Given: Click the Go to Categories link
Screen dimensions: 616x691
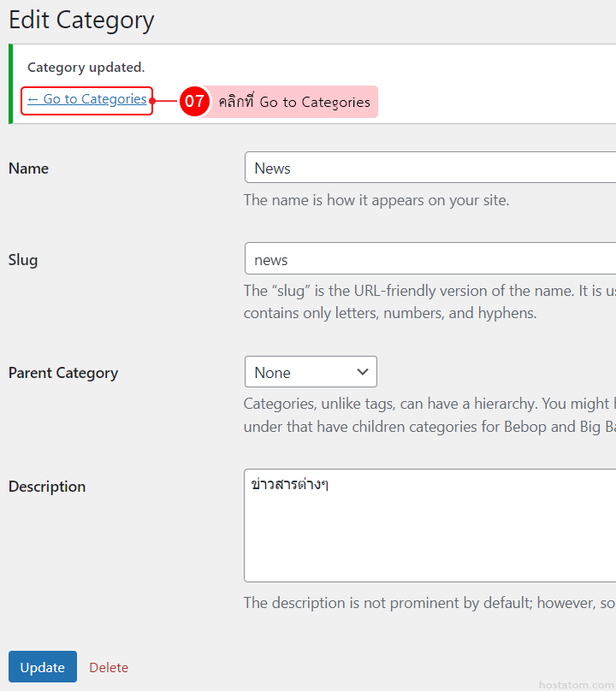Looking at the screenshot, I should pos(86,100).
